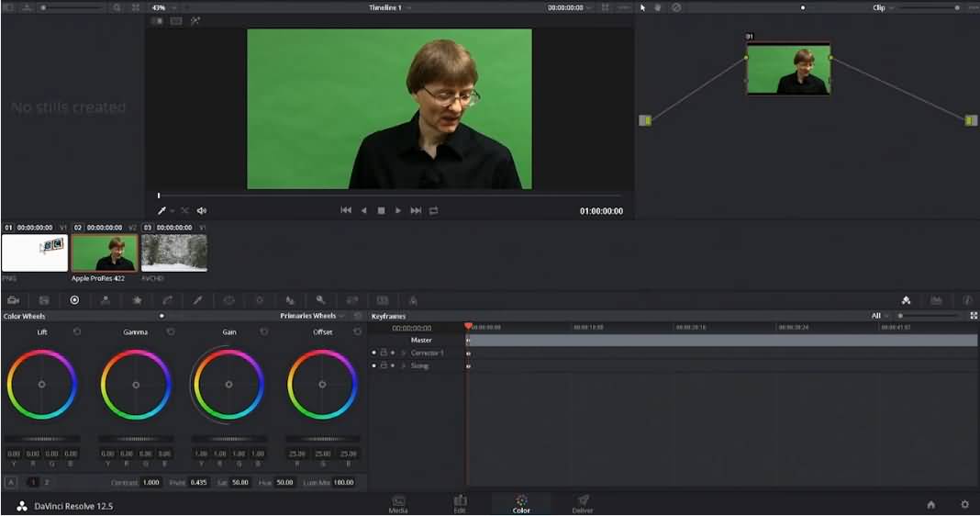Reset all Primaries Wheels
The width and height of the screenshot is (980, 516).
click(358, 316)
